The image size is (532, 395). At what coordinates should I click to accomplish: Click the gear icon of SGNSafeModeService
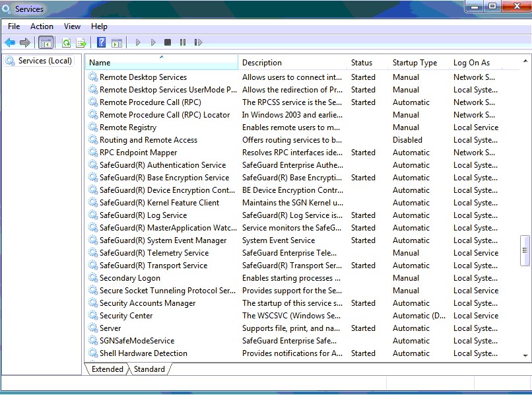(x=93, y=341)
